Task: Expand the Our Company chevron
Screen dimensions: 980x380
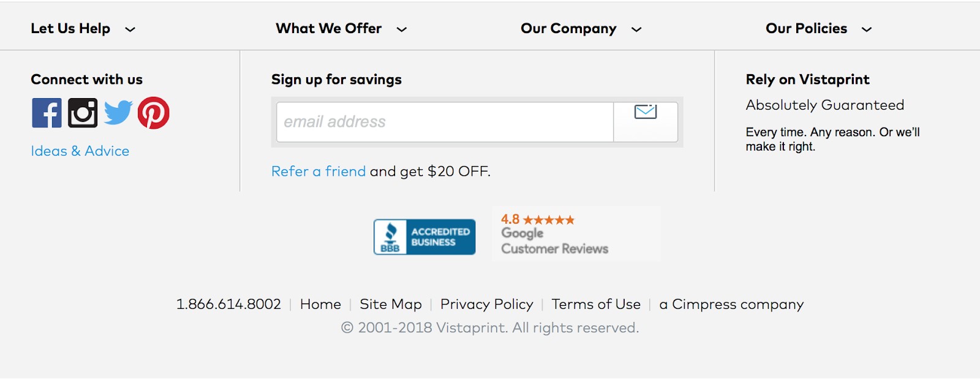Action: coord(636,29)
